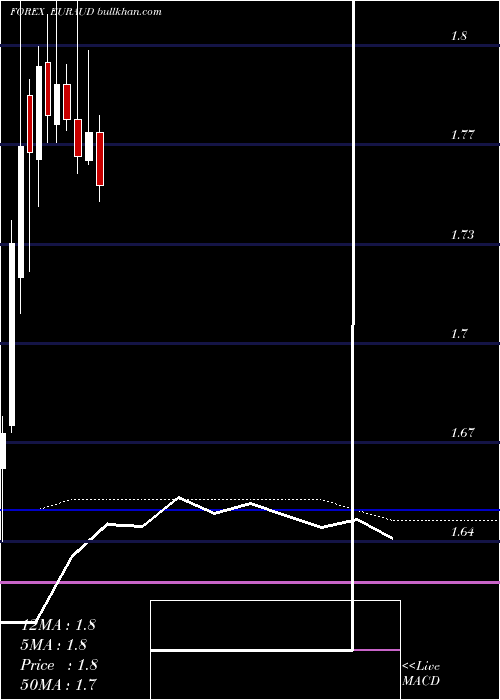Click the 5MA : 1.8 reading
This screenshot has width=500, height=700.
54,645
